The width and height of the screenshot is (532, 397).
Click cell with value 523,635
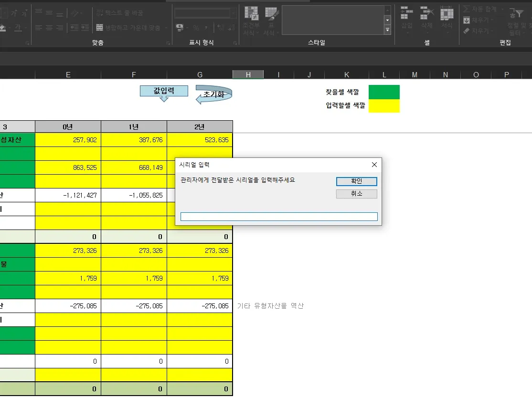(x=200, y=140)
